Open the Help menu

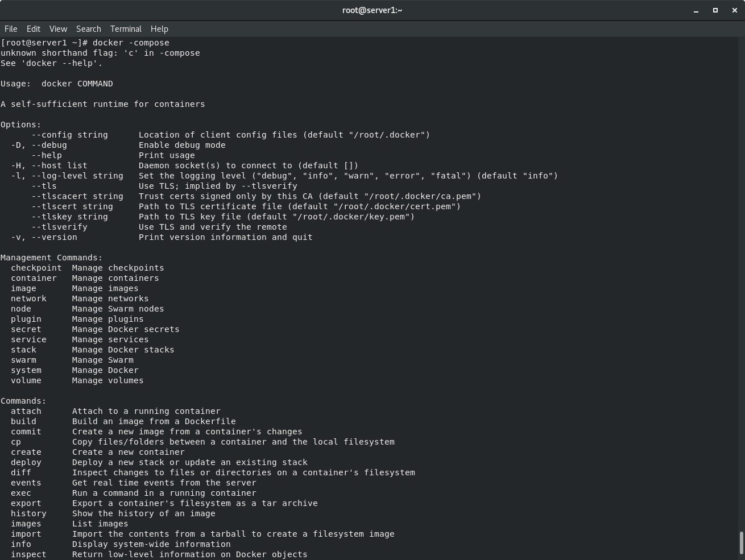tap(159, 29)
